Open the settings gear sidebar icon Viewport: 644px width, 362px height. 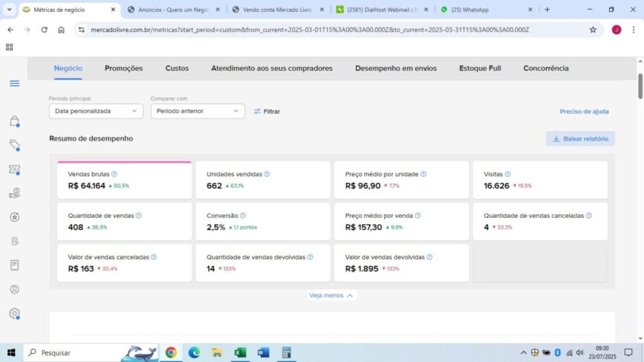(x=14, y=314)
